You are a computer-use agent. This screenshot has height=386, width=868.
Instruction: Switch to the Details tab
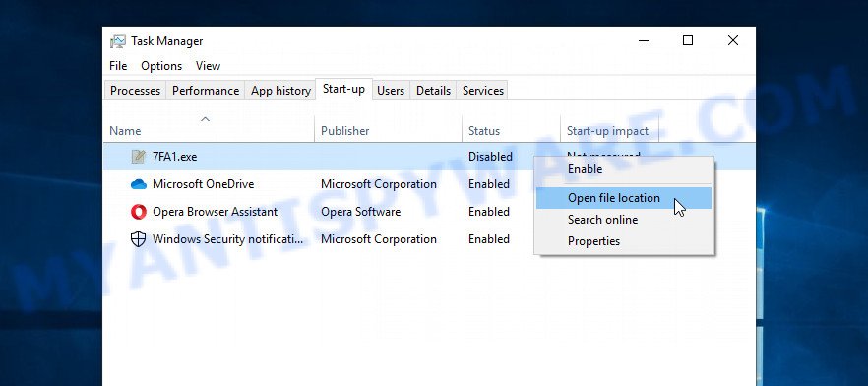(x=433, y=91)
